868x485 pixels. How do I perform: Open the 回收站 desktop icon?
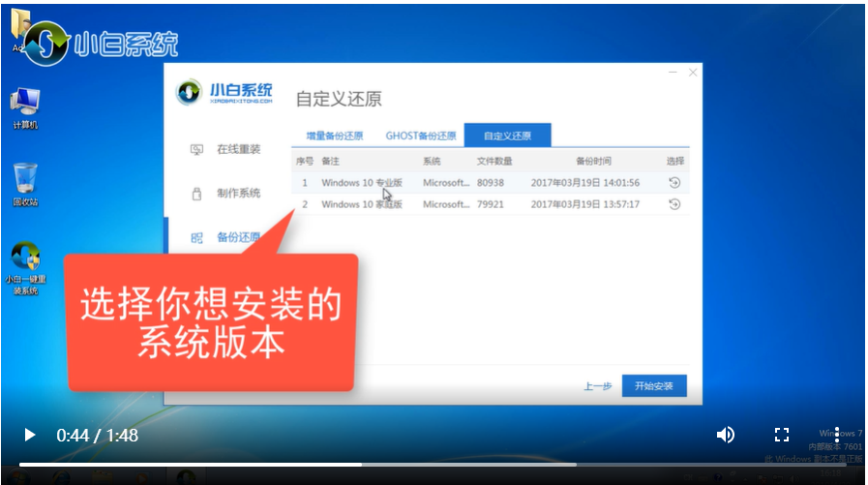click(25, 183)
